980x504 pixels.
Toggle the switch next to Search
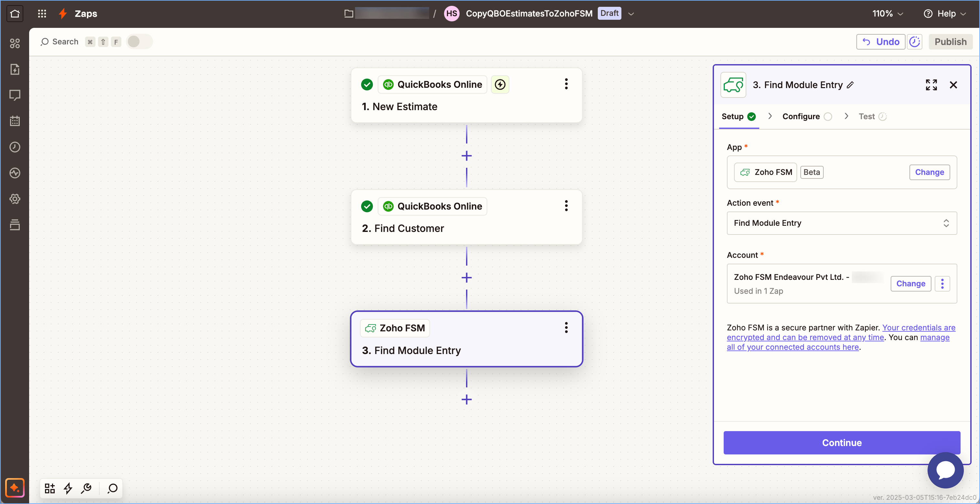[139, 41]
